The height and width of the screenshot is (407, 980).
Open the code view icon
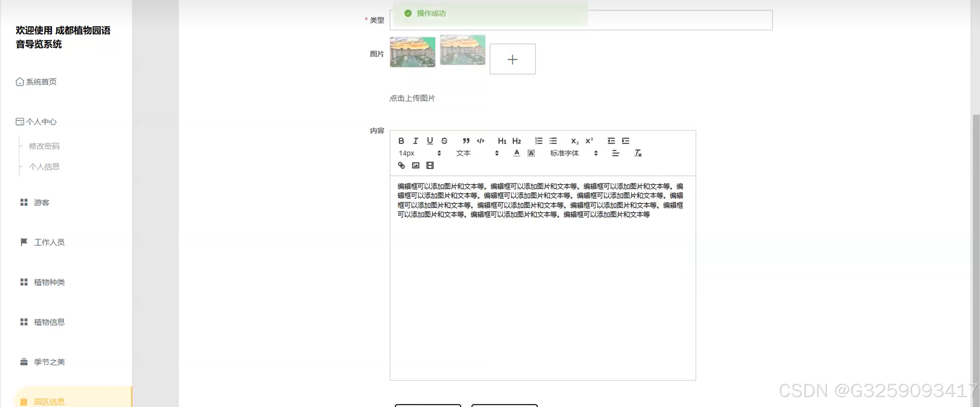coord(481,141)
